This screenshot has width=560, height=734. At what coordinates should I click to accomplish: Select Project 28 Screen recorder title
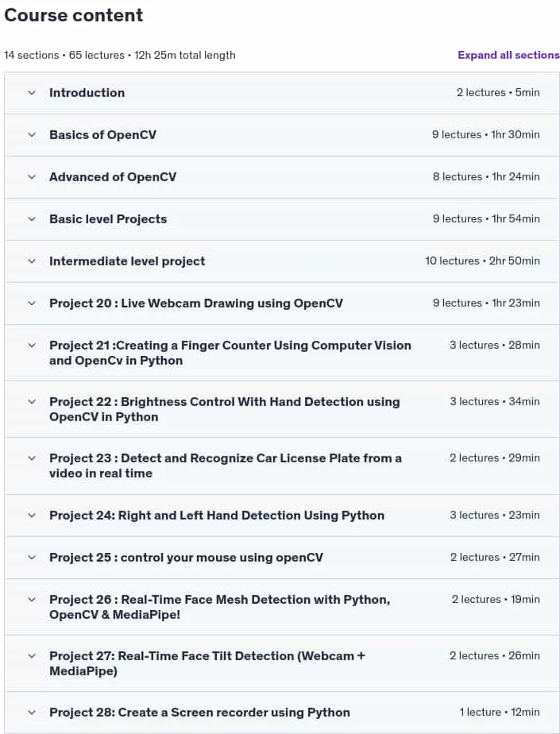click(x=199, y=712)
